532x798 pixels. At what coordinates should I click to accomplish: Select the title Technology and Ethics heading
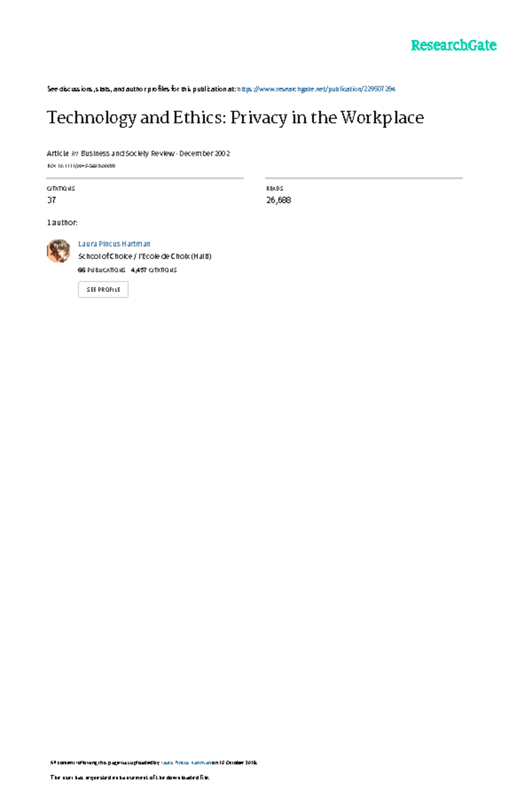(x=235, y=118)
